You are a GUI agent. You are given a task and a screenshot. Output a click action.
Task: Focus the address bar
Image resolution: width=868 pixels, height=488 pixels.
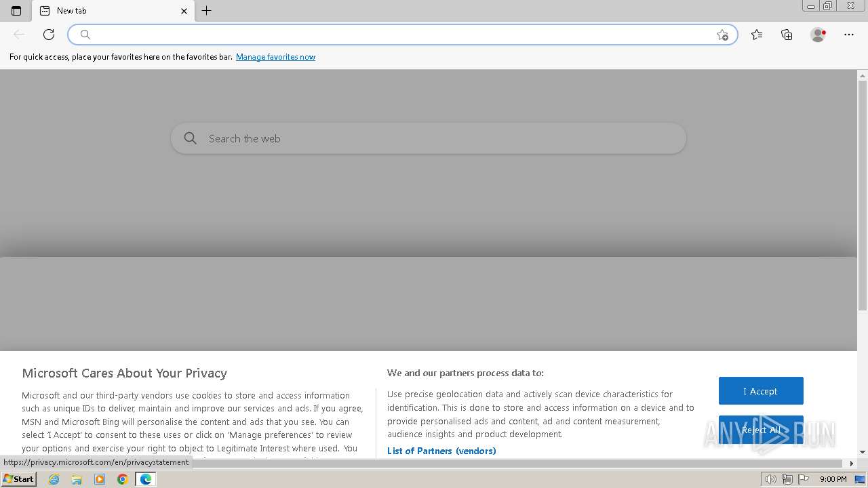[x=402, y=35]
